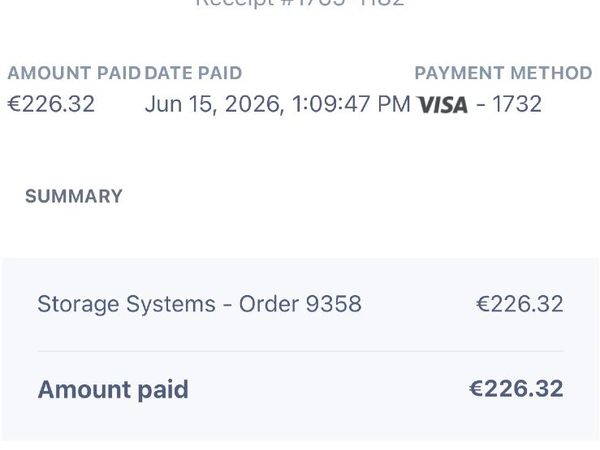Image resolution: width=600 pixels, height=450 pixels.
Task: Select the bold €226.32 total amount
Action: coord(516,389)
